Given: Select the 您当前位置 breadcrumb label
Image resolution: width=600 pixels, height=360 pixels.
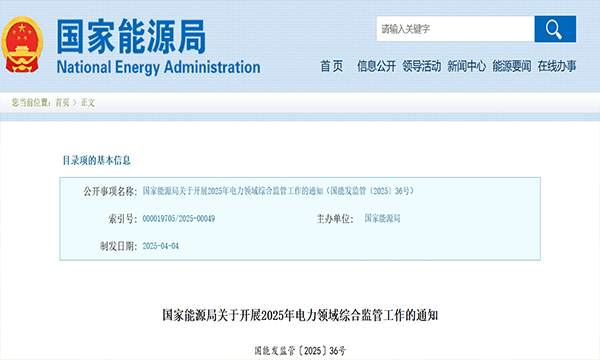Looking at the screenshot, I should [31, 103].
